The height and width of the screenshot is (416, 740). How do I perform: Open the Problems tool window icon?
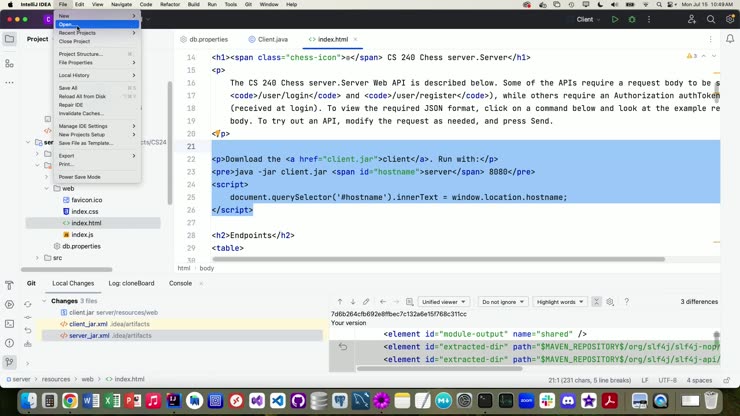tap(9, 343)
